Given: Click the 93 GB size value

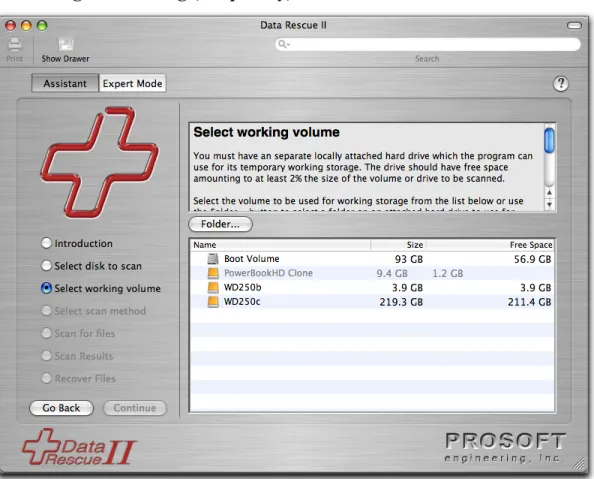Looking at the screenshot, I should pyautogui.click(x=409, y=259).
